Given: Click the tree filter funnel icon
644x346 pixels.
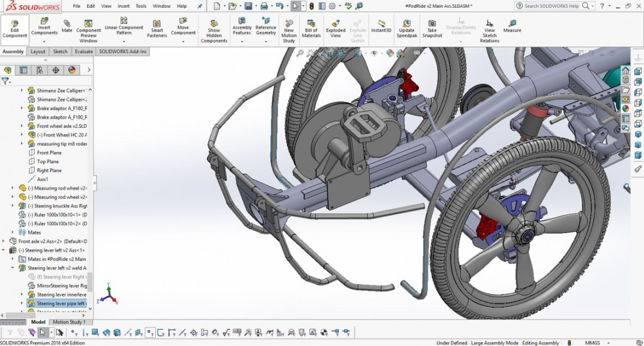Looking at the screenshot, I should point(5,82).
